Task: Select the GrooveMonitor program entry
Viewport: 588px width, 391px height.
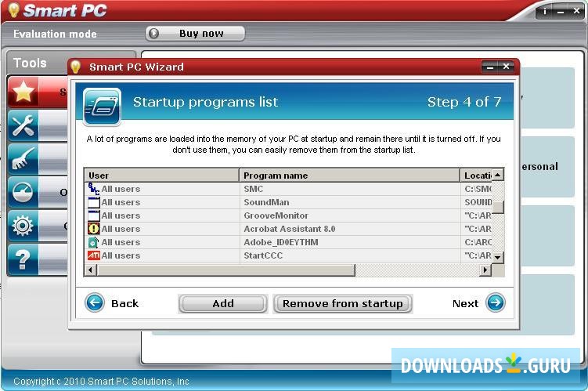Action: [x=276, y=215]
